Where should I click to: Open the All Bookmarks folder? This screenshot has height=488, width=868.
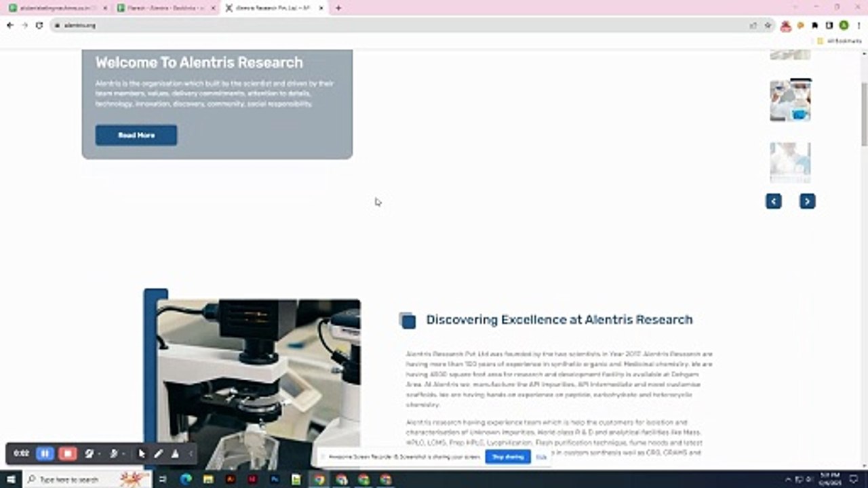839,41
